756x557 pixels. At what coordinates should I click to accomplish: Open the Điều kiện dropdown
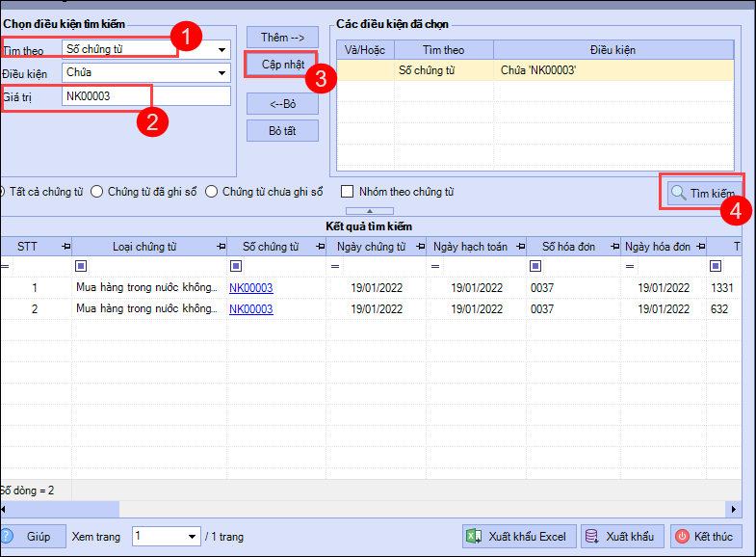[222, 72]
